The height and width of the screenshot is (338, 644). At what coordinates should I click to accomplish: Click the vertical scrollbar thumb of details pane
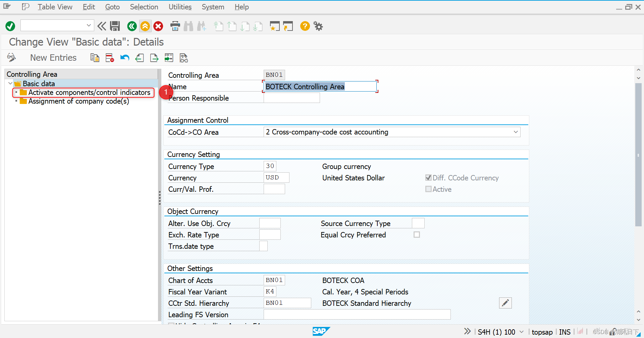[638, 155]
